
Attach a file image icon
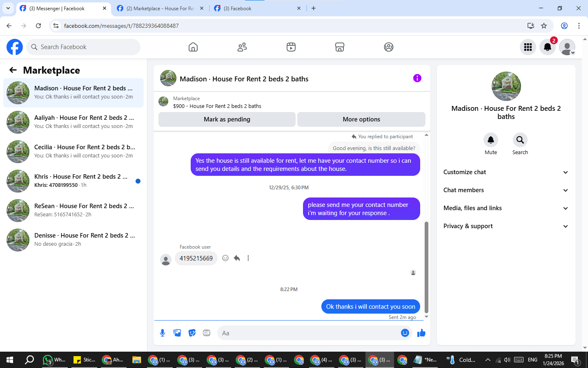click(x=177, y=333)
